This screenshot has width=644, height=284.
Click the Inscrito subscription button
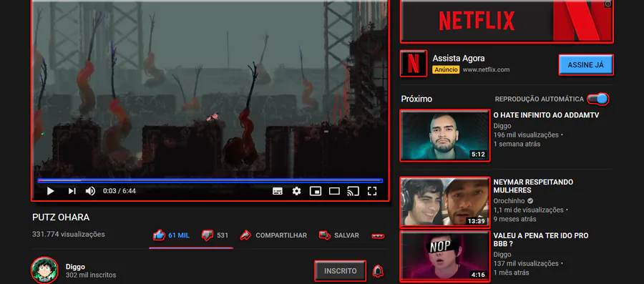(x=340, y=271)
